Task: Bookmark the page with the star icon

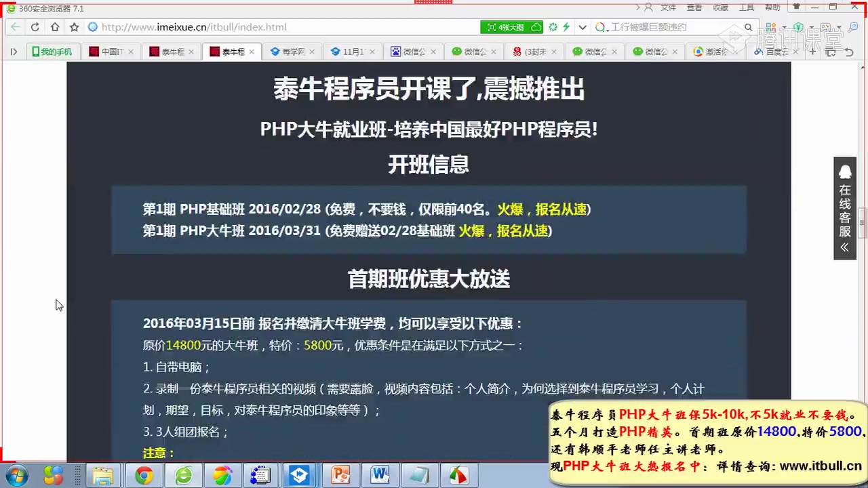Action: coord(75,27)
